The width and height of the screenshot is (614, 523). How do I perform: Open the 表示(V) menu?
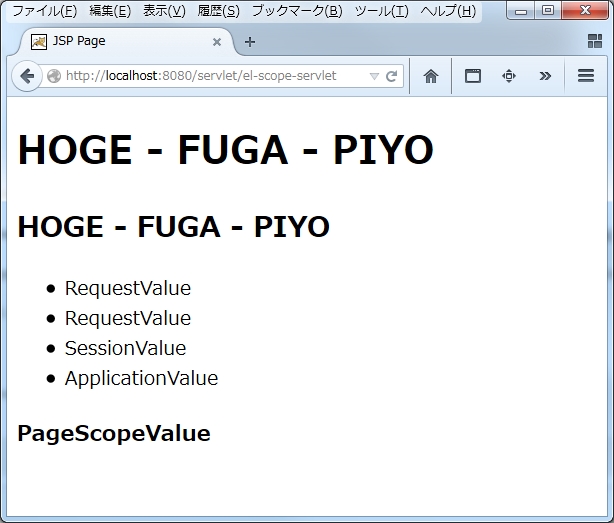(164, 11)
